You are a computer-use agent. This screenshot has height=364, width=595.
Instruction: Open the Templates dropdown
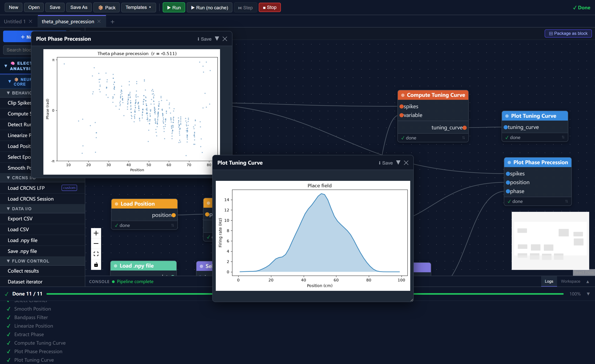(138, 8)
